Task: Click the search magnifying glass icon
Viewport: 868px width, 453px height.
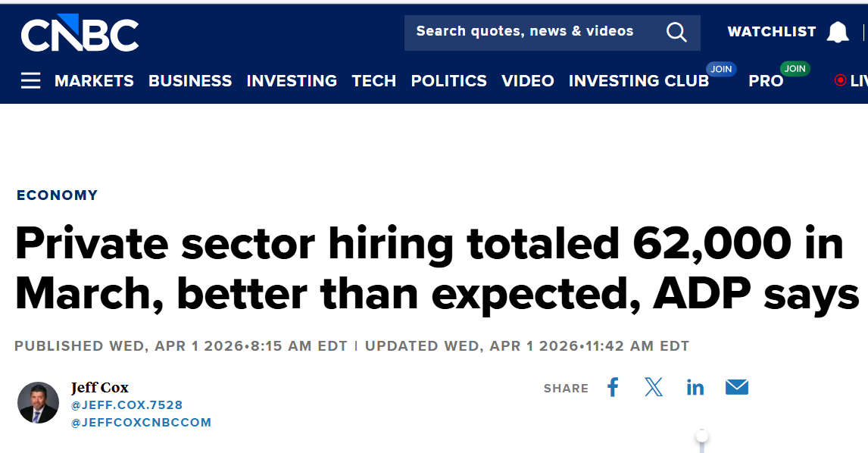Action: 676,32
